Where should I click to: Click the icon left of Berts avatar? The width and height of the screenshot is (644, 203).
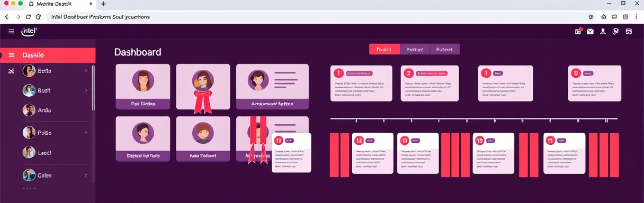tap(11, 71)
